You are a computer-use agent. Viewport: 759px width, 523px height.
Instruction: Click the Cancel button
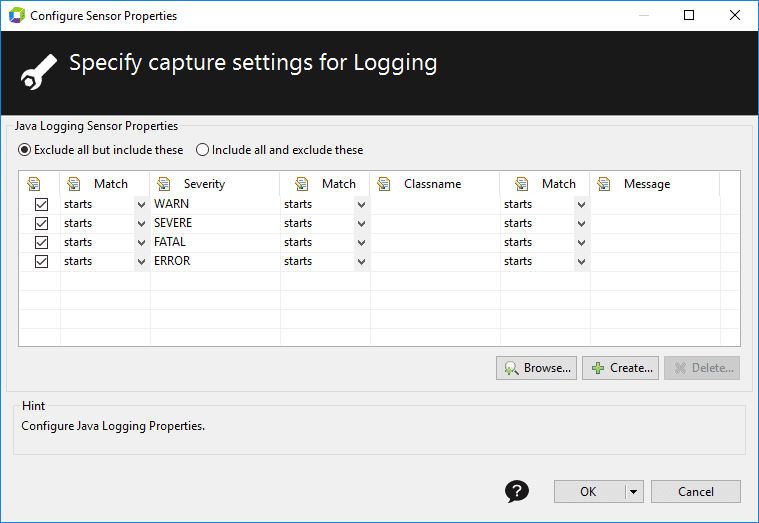(696, 492)
